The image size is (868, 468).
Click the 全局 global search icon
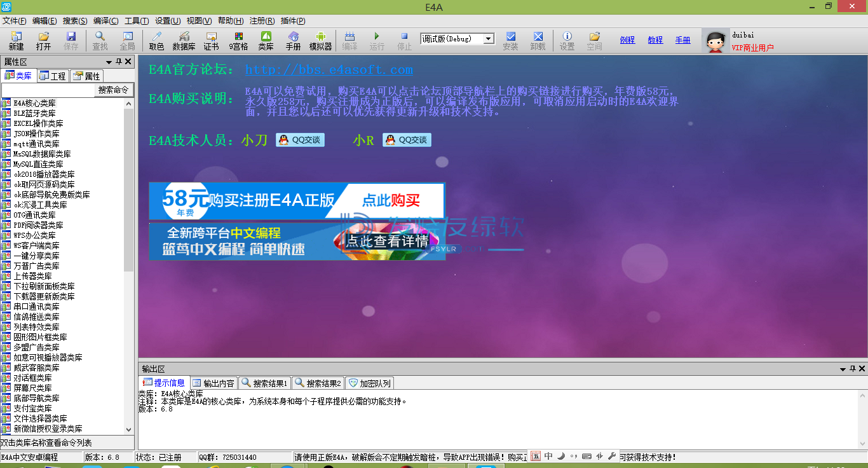click(128, 41)
